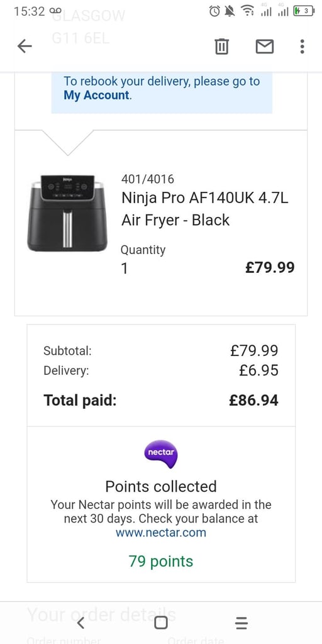Open the three-dot overflow menu
322x644 pixels.
point(302,47)
